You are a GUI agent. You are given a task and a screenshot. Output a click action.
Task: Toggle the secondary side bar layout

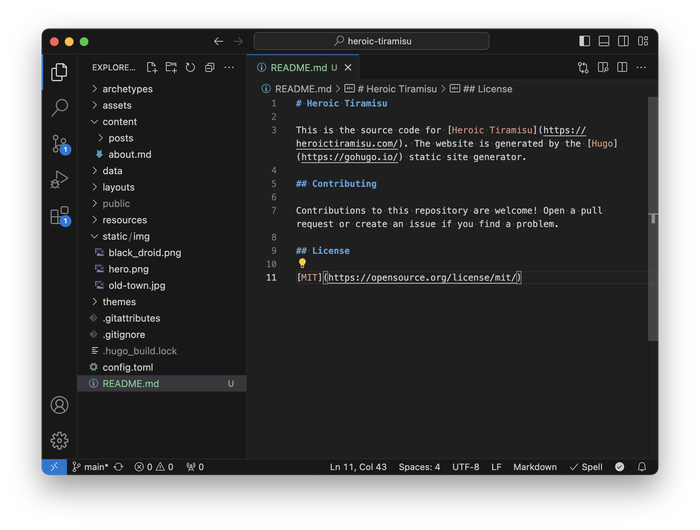tap(623, 41)
